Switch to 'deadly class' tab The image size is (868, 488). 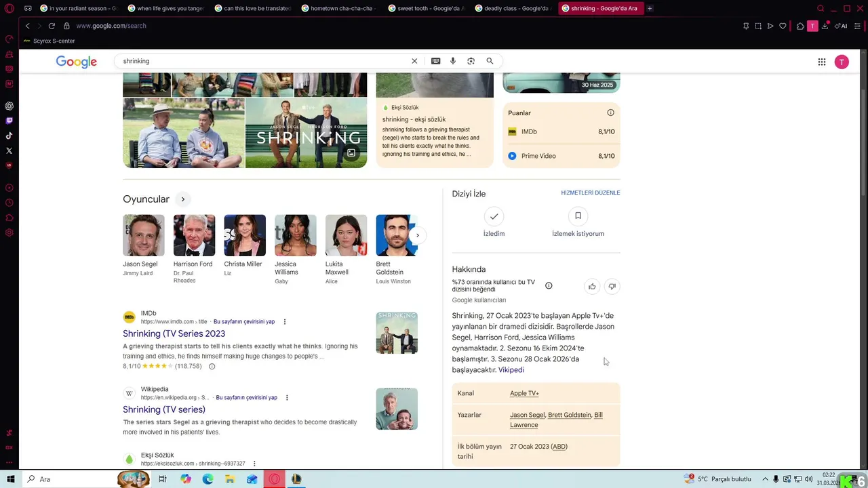[513, 9]
